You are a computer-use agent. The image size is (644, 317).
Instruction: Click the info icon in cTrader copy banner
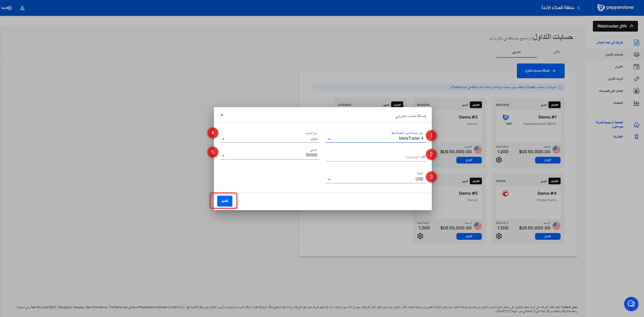click(x=561, y=87)
